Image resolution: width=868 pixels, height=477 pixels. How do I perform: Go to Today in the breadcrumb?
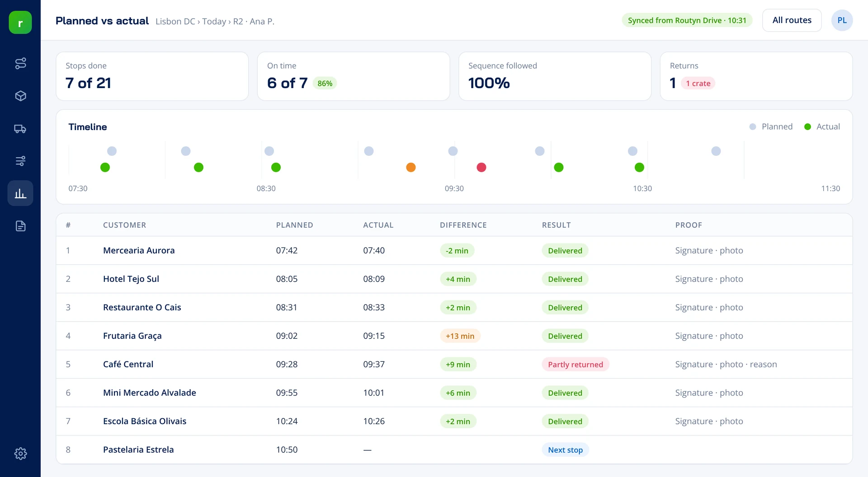coord(214,21)
